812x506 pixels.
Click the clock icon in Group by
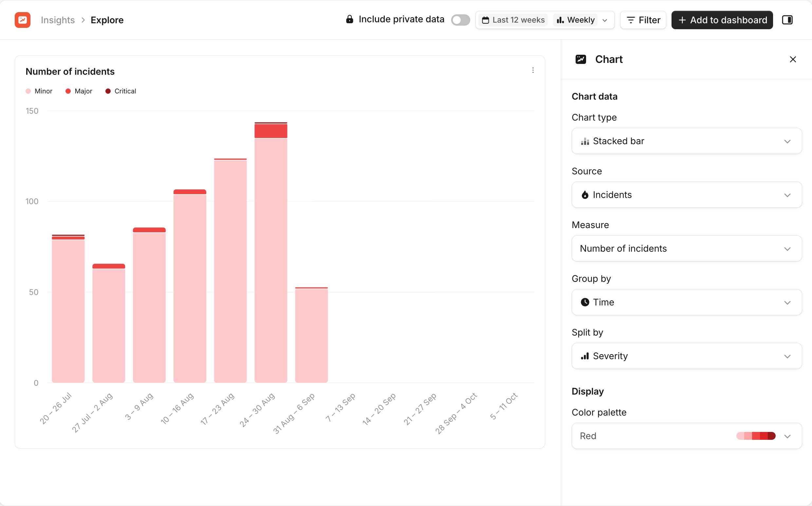point(585,302)
